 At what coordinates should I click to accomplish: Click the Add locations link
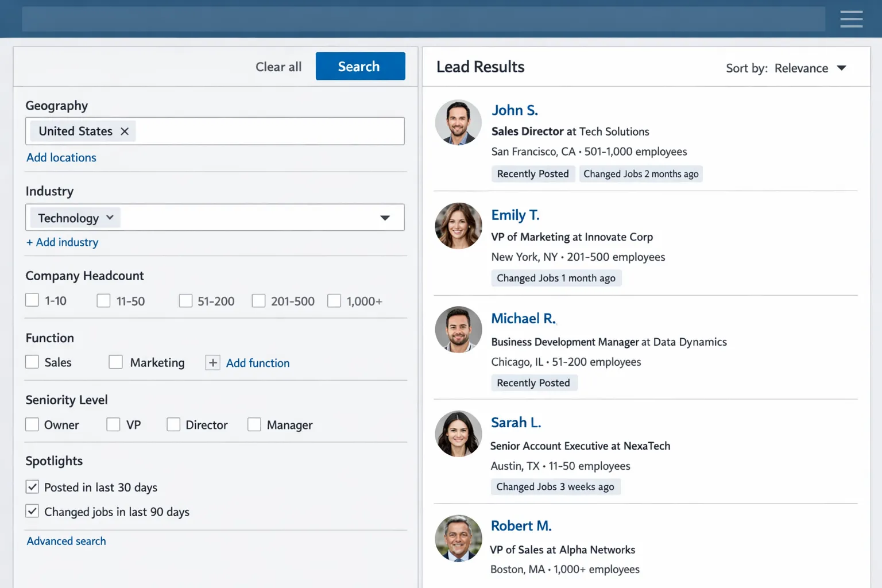61,157
